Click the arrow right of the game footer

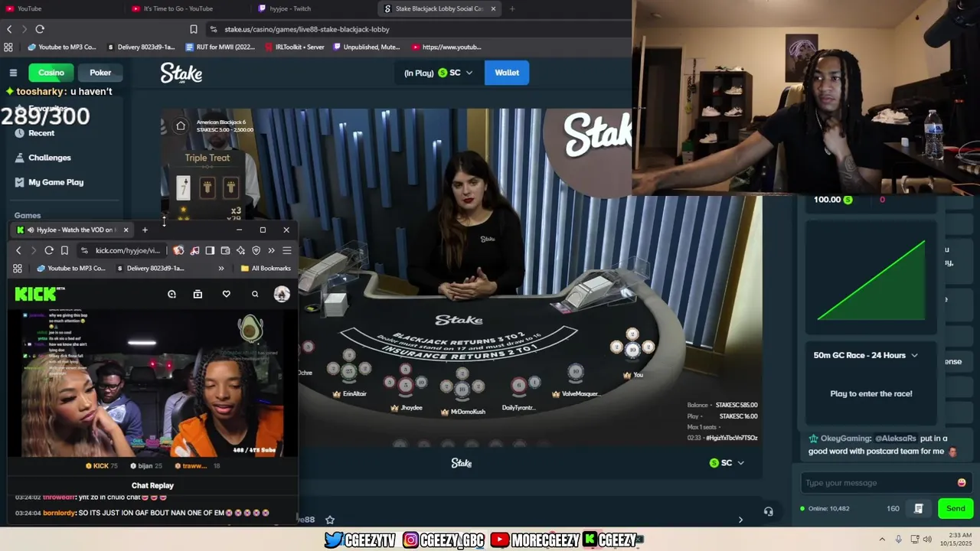[740, 520]
